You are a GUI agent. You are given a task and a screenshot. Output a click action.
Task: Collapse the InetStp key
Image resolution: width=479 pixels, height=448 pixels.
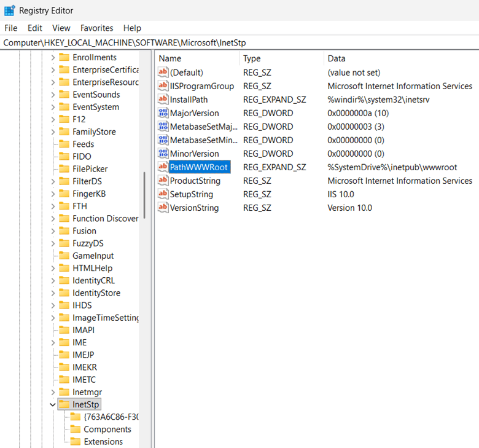[53, 404]
